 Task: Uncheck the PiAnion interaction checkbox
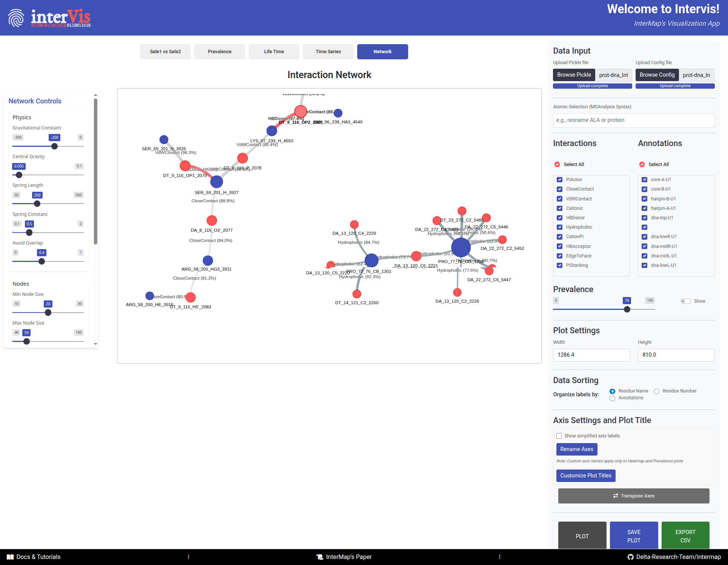click(560, 180)
